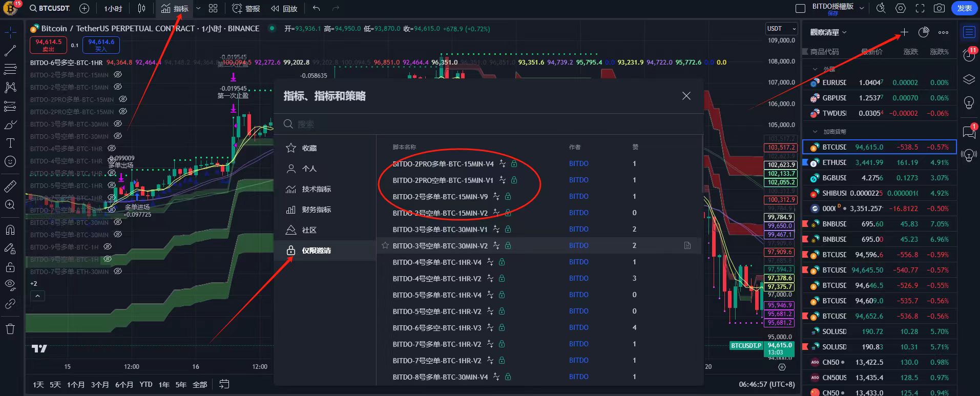Open the alerts clock icon with badge 11
The width and height of the screenshot is (980, 396).
969,54
